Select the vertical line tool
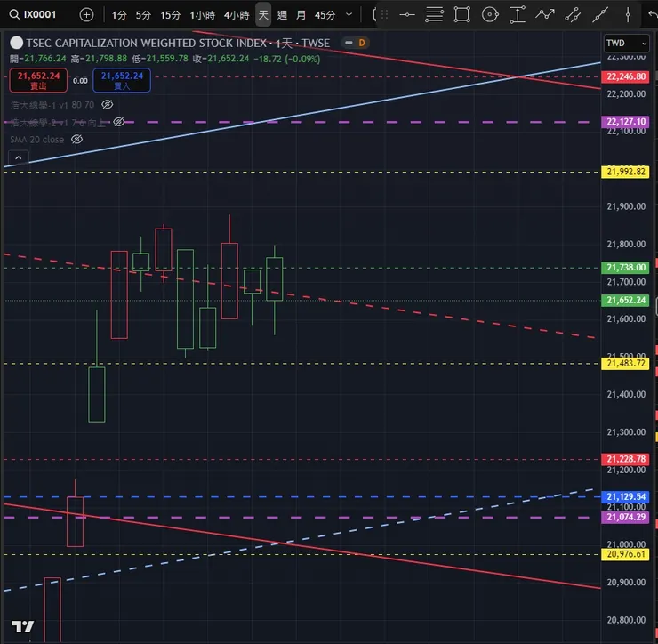 pos(628,15)
